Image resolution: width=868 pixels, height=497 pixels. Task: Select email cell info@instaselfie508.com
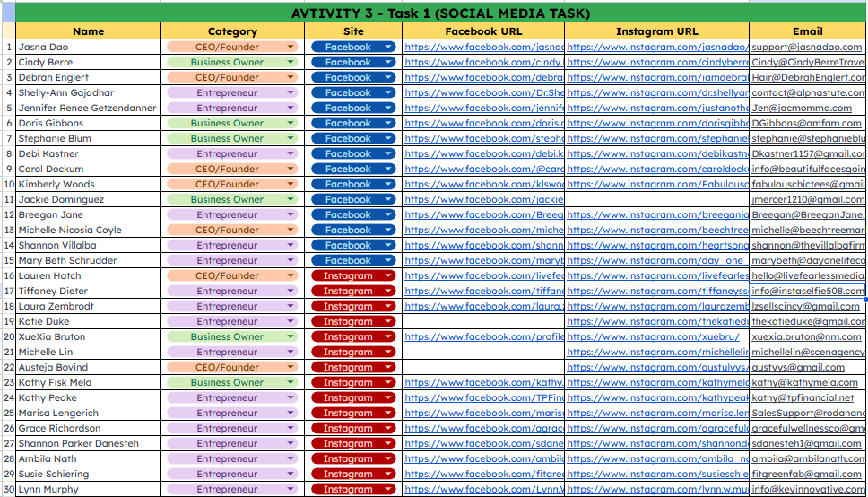(x=808, y=291)
